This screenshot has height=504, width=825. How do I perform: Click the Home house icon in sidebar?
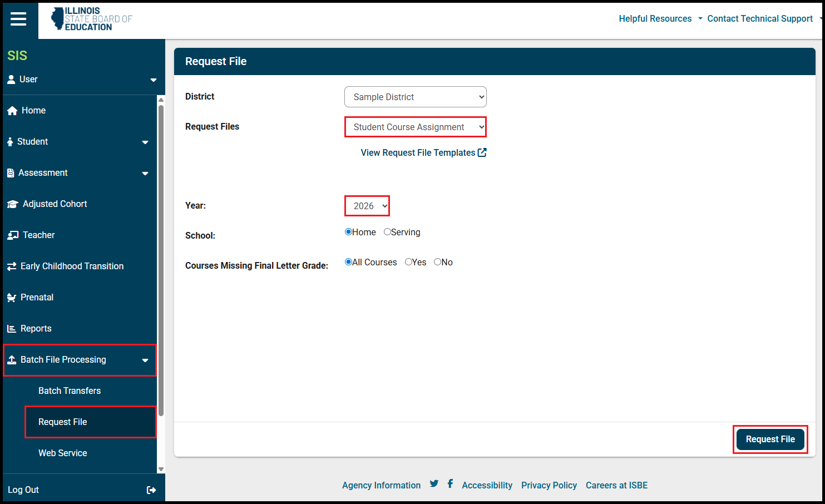pos(12,111)
